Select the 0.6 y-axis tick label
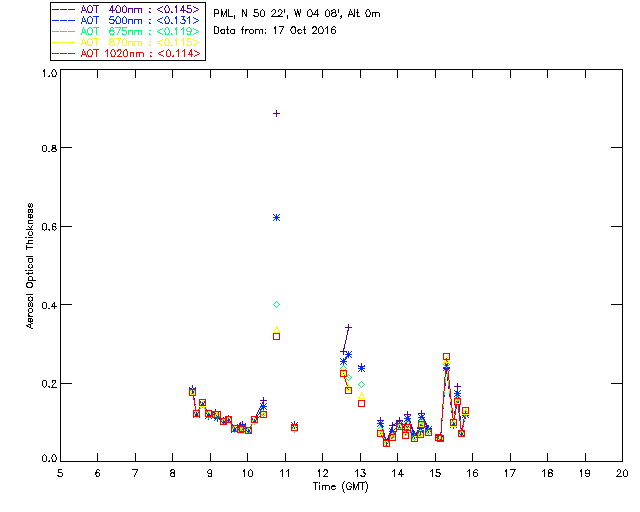The width and height of the screenshot is (640, 512). (x=49, y=227)
